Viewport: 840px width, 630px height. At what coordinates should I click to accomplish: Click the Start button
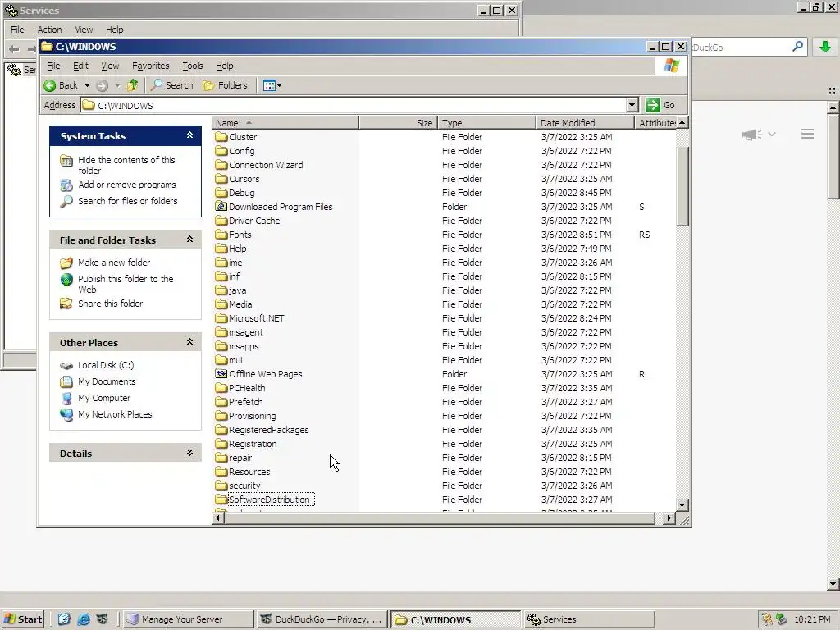(x=23, y=619)
